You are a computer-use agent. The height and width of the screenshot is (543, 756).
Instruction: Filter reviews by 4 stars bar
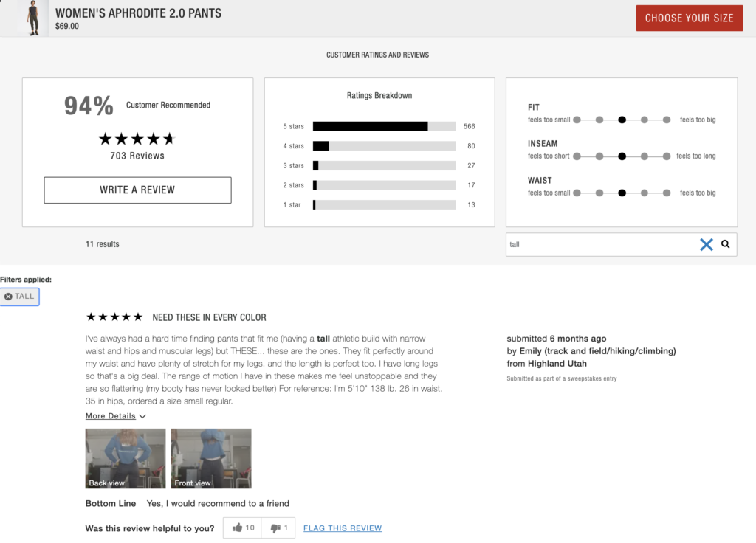click(x=384, y=146)
